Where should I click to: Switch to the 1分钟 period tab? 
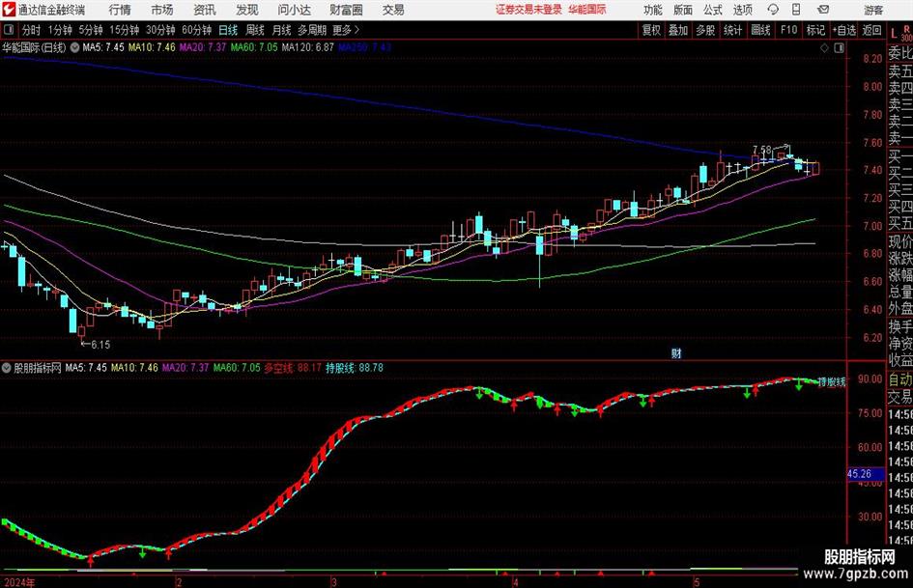60,30
